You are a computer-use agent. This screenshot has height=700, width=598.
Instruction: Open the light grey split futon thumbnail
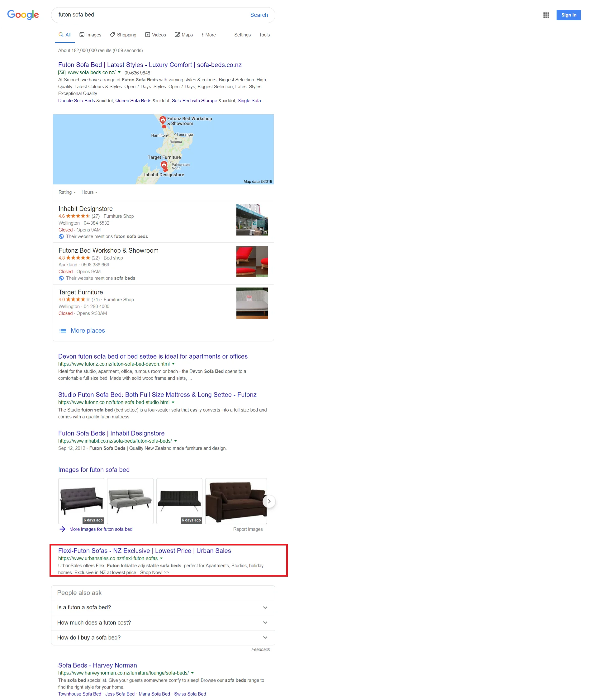pos(130,501)
